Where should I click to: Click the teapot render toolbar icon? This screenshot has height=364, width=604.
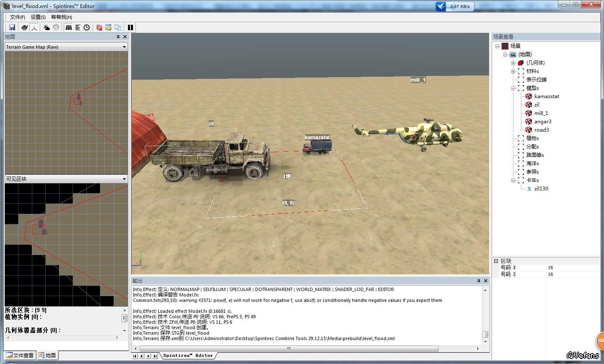coord(25,27)
